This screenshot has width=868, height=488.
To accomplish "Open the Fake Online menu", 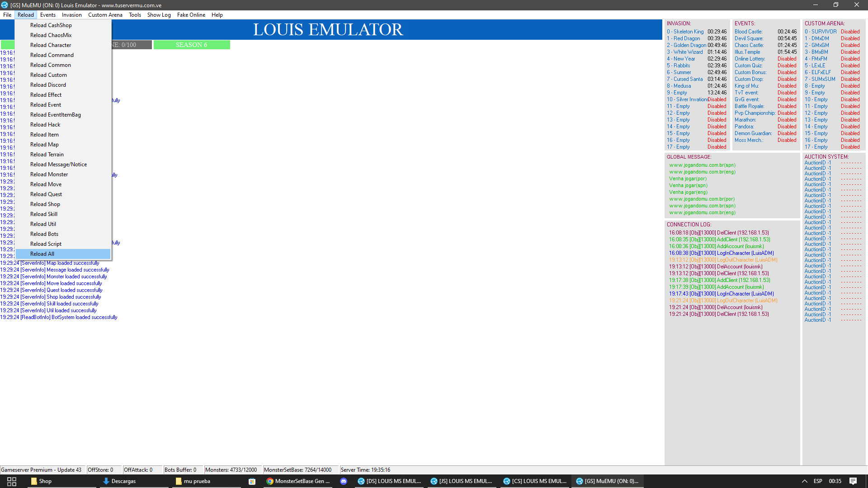I will coord(191,15).
